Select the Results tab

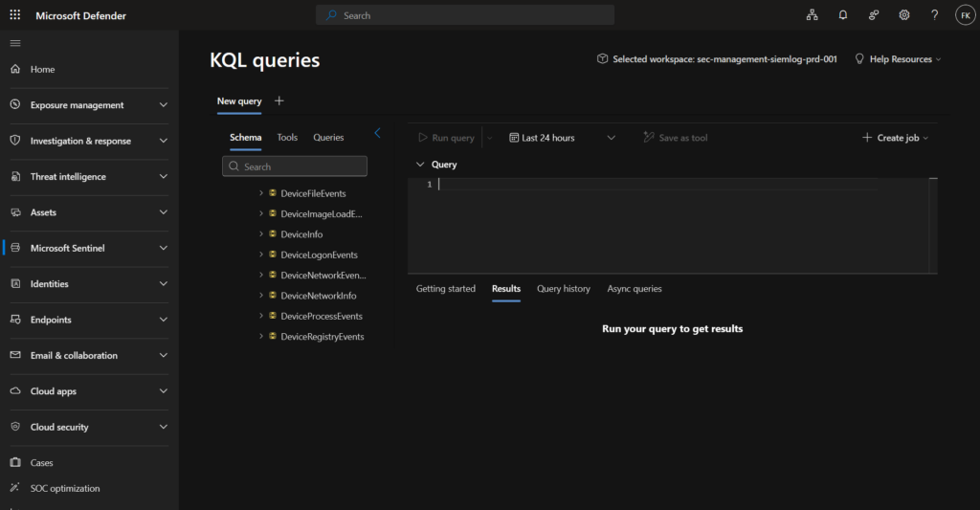(x=505, y=289)
